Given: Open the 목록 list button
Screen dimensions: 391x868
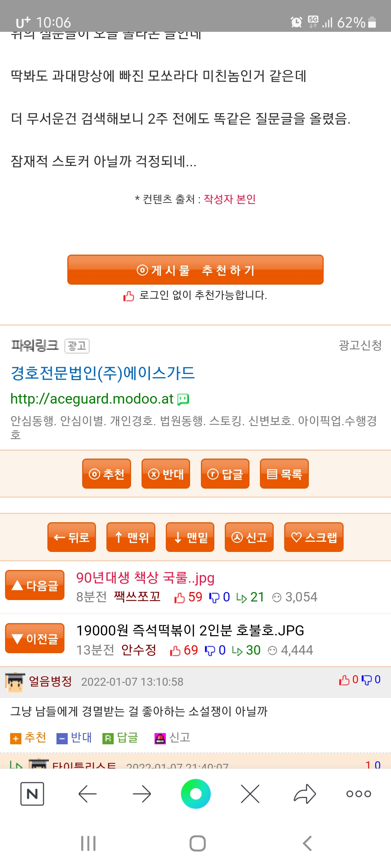Looking at the screenshot, I should (284, 474).
